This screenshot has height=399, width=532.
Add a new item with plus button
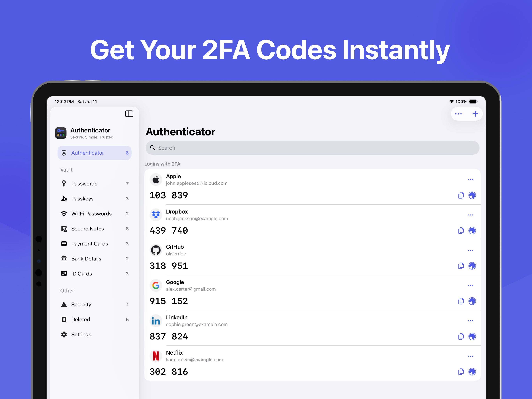(x=475, y=114)
